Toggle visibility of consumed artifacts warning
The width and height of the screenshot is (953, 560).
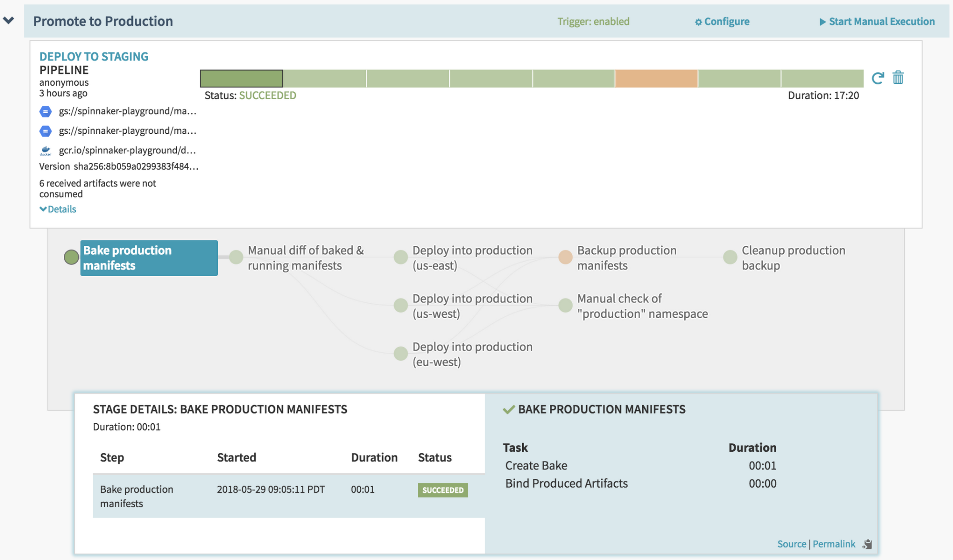(x=58, y=208)
